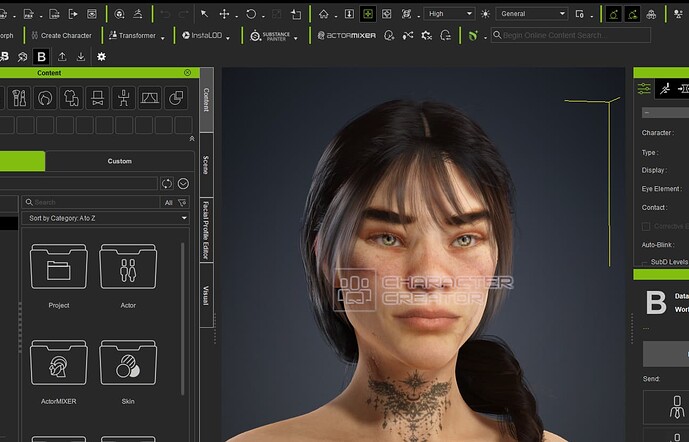Select the bold B Blender pipeline icon
689x442 pixels.
tap(41, 57)
